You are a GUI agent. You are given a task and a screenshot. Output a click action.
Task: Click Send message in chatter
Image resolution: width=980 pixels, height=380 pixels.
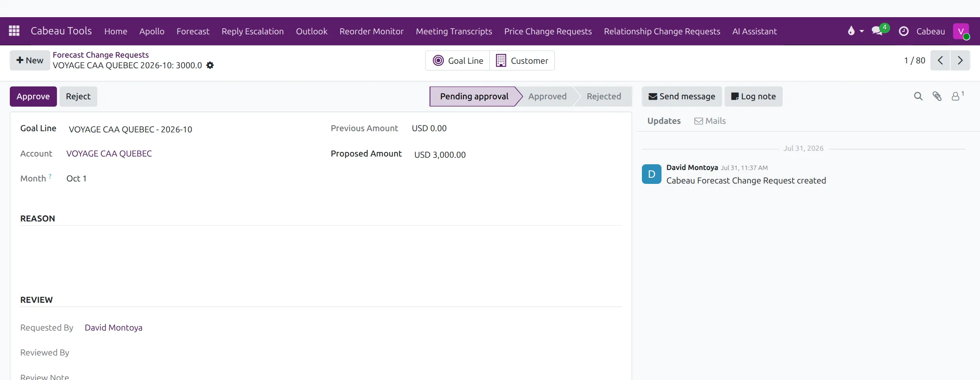(682, 96)
